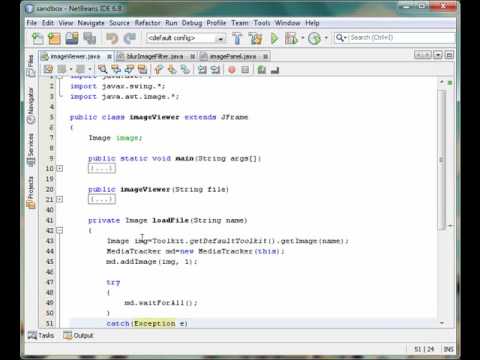Viewport: 480px width, 360px height.
Task: Expand folded code at line 10
Action: tap(59, 168)
